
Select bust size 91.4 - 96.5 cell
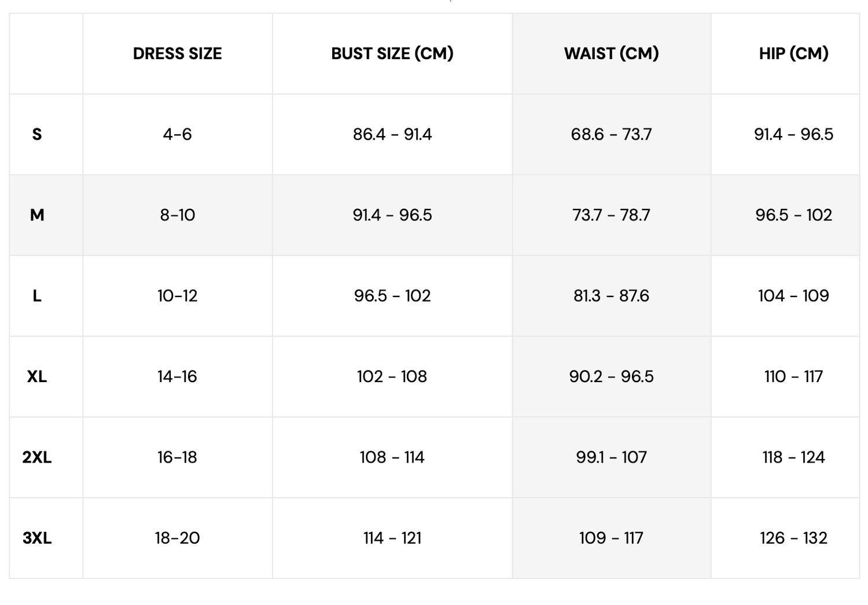pyautogui.click(x=392, y=215)
